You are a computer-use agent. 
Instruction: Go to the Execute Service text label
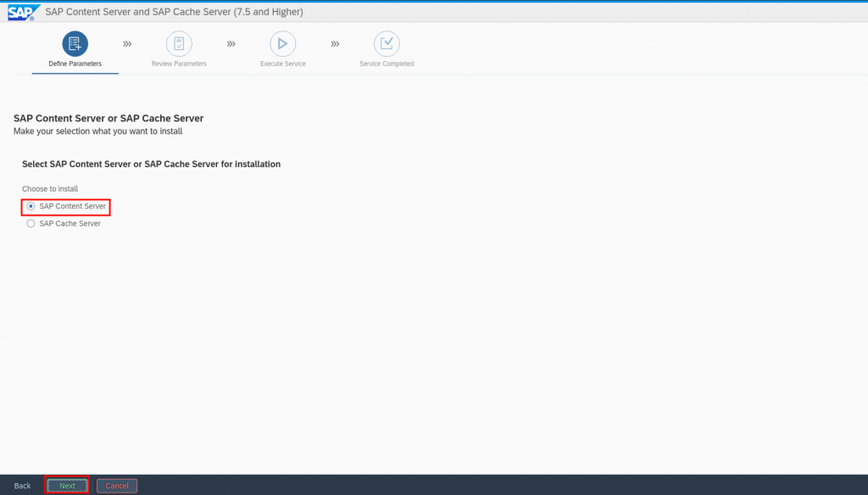(282, 64)
